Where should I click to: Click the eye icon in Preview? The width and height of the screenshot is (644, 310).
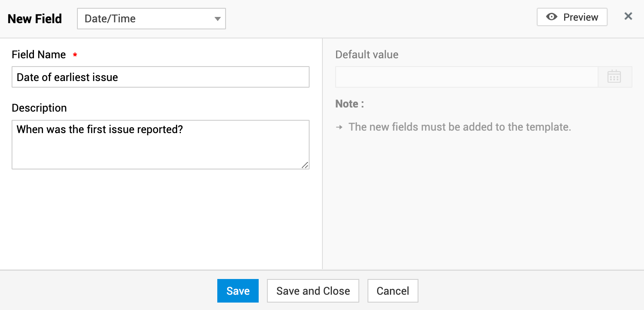(x=551, y=17)
